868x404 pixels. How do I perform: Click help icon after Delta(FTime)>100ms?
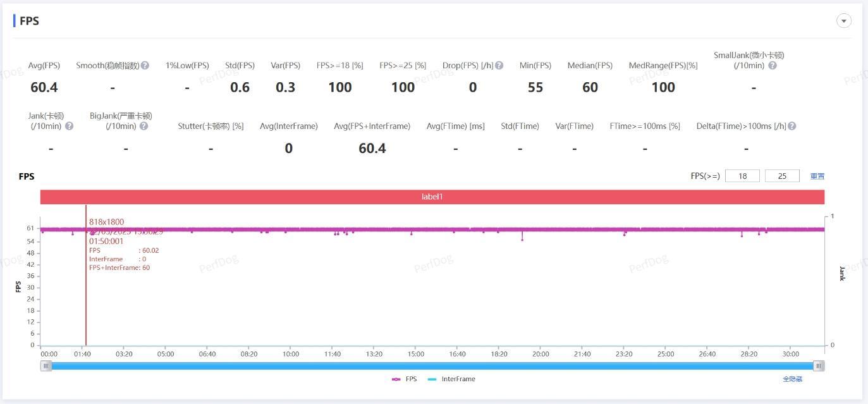[x=792, y=126]
